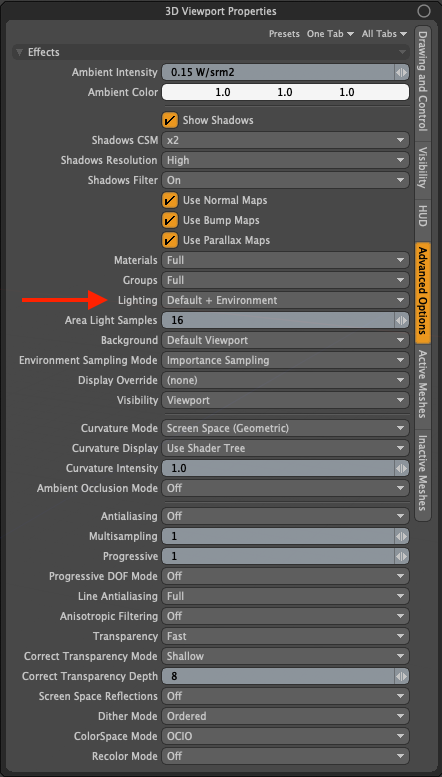Open the Background dropdown
This screenshot has height=777, width=442.
point(285,340)
